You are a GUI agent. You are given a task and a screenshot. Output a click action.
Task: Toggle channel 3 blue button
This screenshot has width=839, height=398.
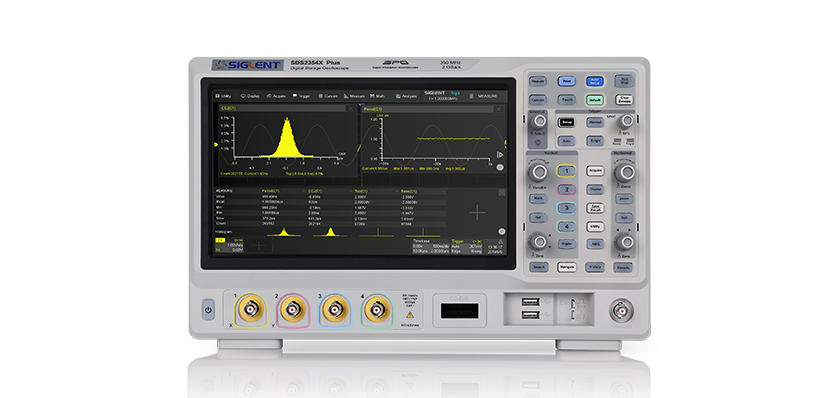pyautogui.click(x=566, y=208)
